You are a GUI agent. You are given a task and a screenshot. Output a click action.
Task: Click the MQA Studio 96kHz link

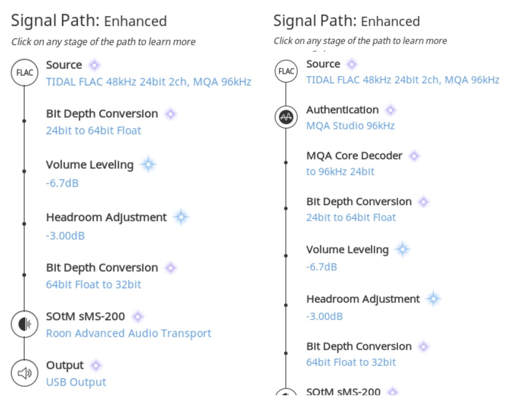(x=350, y=126)
